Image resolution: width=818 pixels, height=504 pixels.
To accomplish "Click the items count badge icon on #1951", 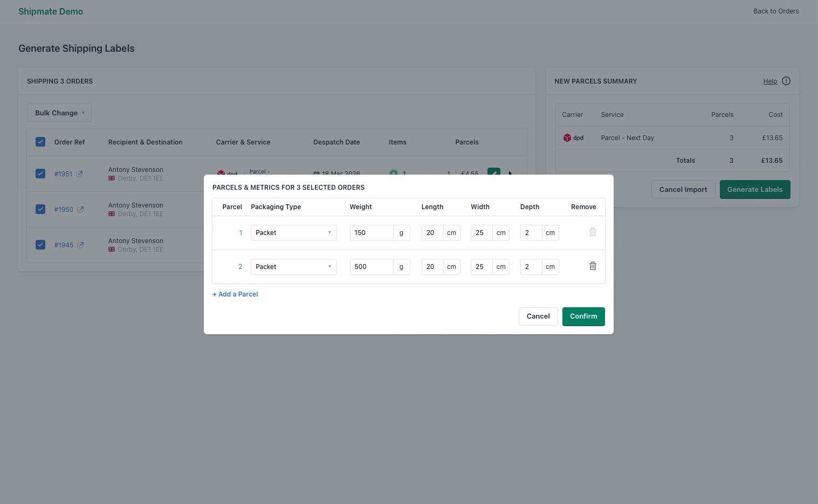I will pyautogui.click(x=394, y=174).
